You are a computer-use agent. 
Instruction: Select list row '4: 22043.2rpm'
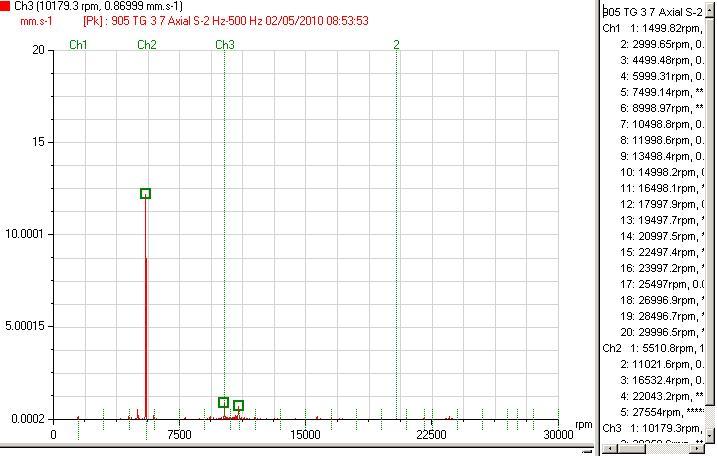[x=662, y=397]
